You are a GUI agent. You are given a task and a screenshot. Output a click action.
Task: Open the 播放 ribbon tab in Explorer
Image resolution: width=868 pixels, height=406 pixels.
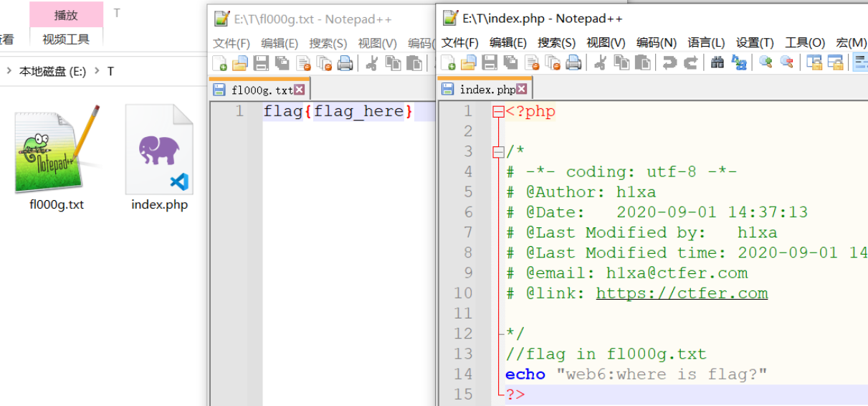pos(66,14)
